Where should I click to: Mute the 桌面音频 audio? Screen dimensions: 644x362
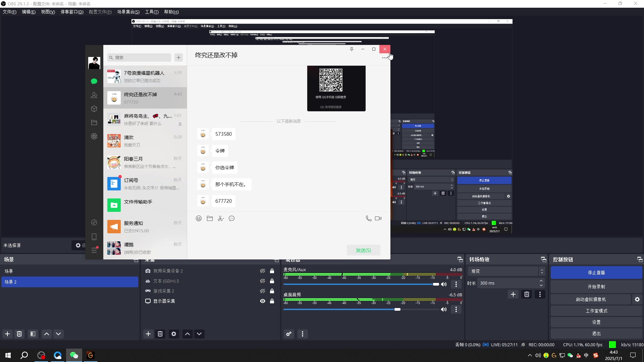444,309
